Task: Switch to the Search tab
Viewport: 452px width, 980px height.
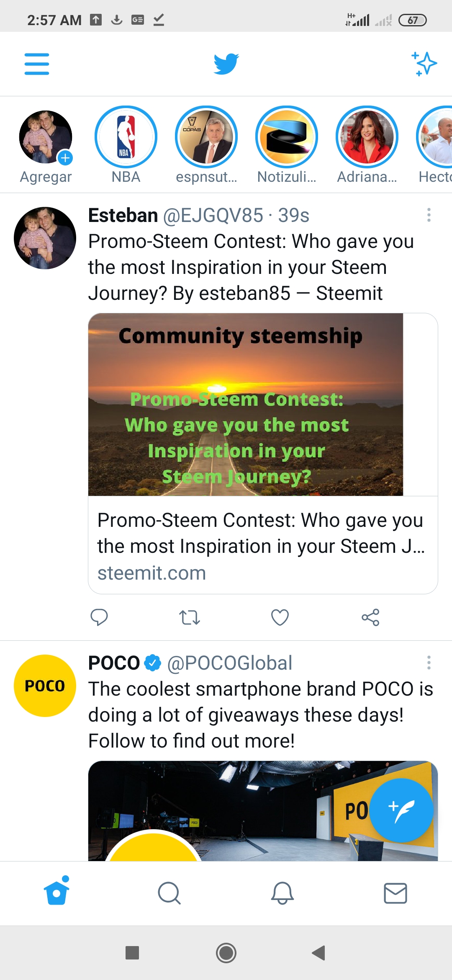Action: pyautogui.click(x=169, y=893)
